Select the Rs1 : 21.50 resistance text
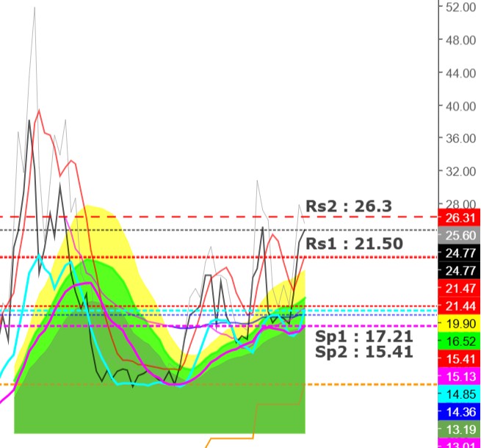This screenshot has height=448, width=481. pyautogui.click(x=354, y=244)
